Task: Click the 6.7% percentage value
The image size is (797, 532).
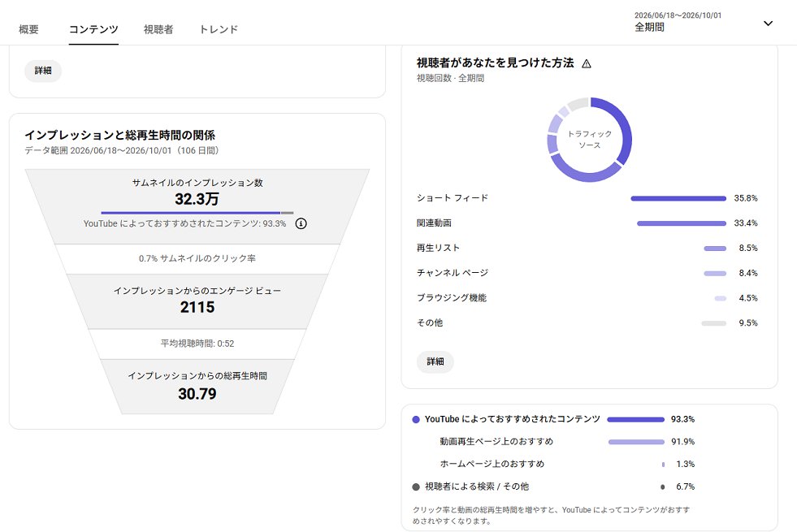Action: [x=685, y=487]
